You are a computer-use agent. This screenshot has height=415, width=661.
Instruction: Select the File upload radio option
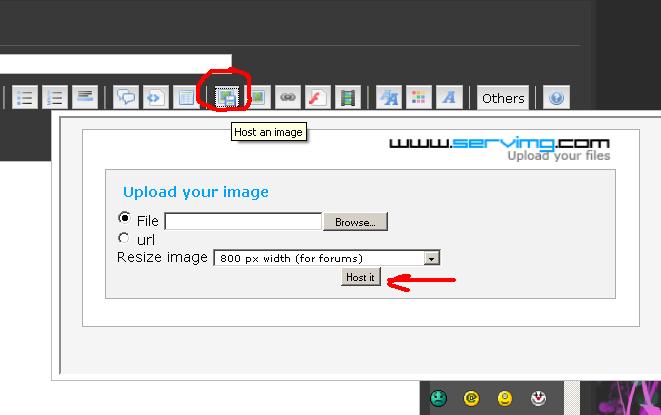tap(124, 218)
